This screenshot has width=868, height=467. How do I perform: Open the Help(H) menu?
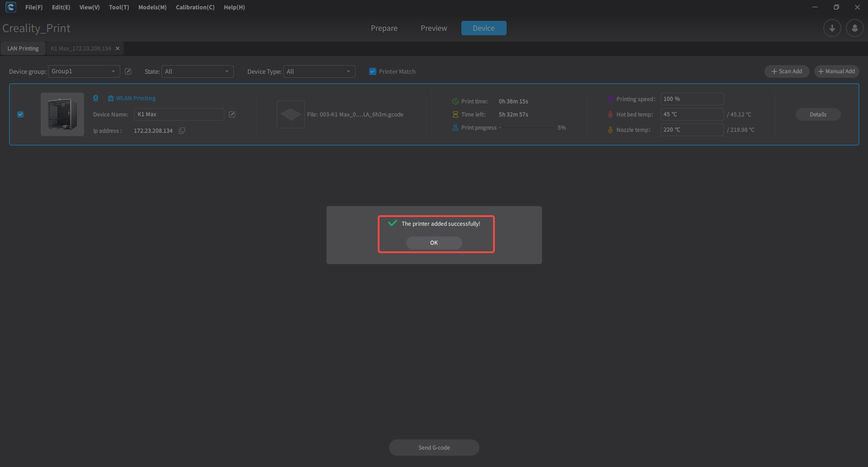click(234, 7)
